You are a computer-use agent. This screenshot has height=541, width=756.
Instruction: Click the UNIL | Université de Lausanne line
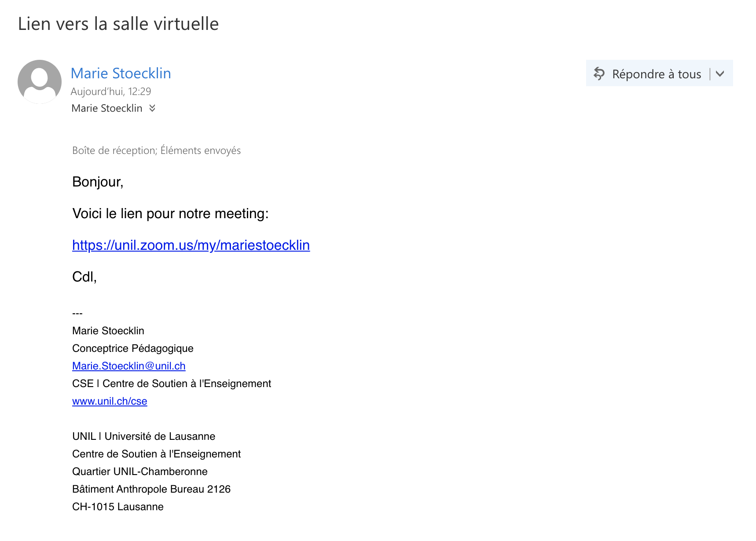pyautogui.click(x=143, y=436)
